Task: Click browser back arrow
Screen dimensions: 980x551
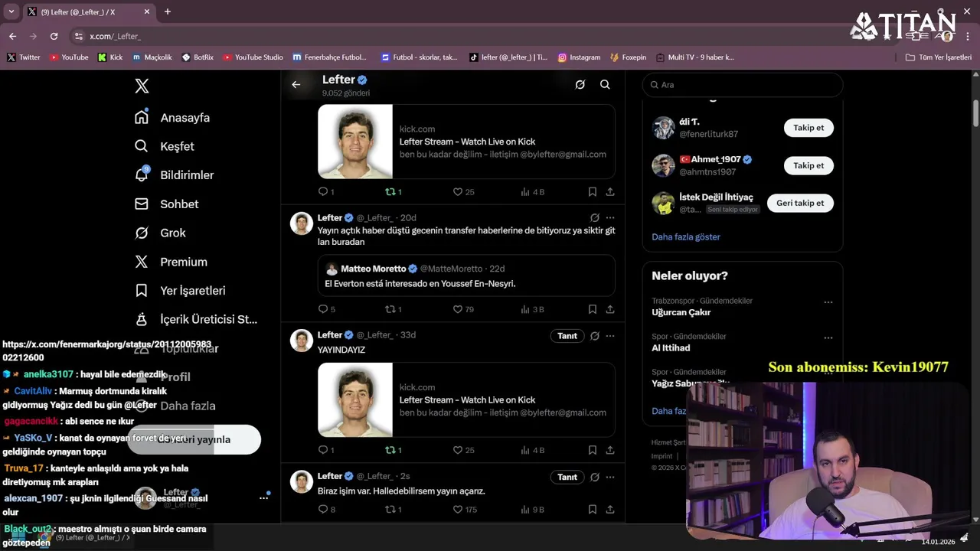Action: coord(12,36)
